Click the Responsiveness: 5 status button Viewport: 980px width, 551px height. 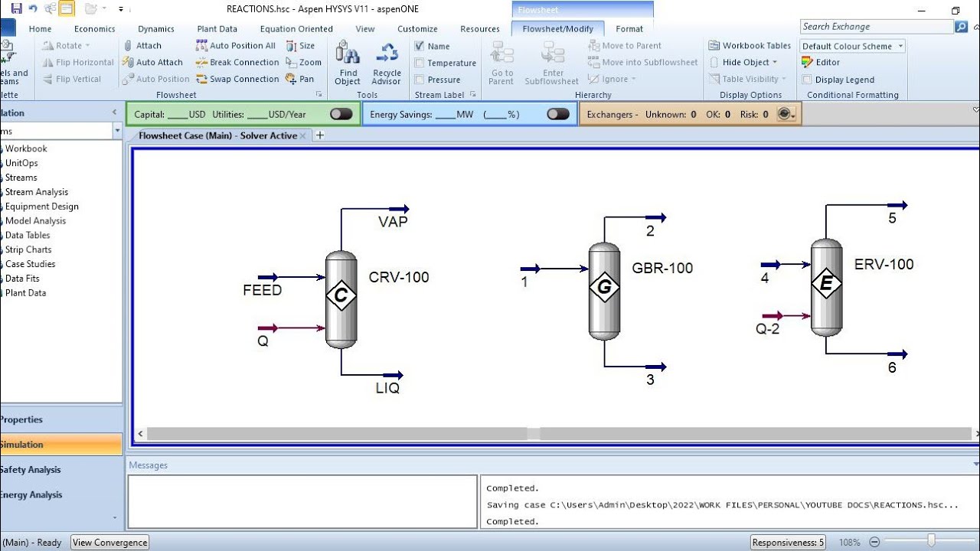788,543
